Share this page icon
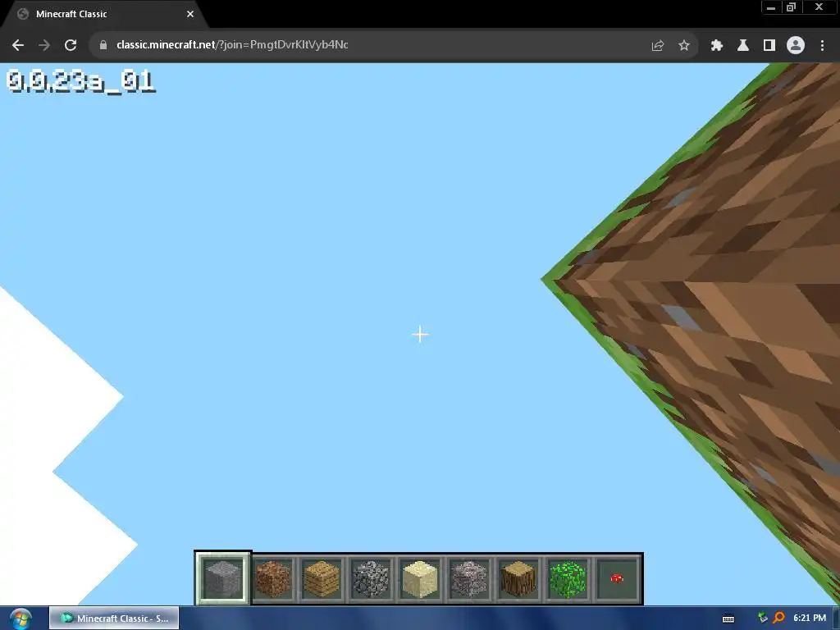 coord(658,45)
